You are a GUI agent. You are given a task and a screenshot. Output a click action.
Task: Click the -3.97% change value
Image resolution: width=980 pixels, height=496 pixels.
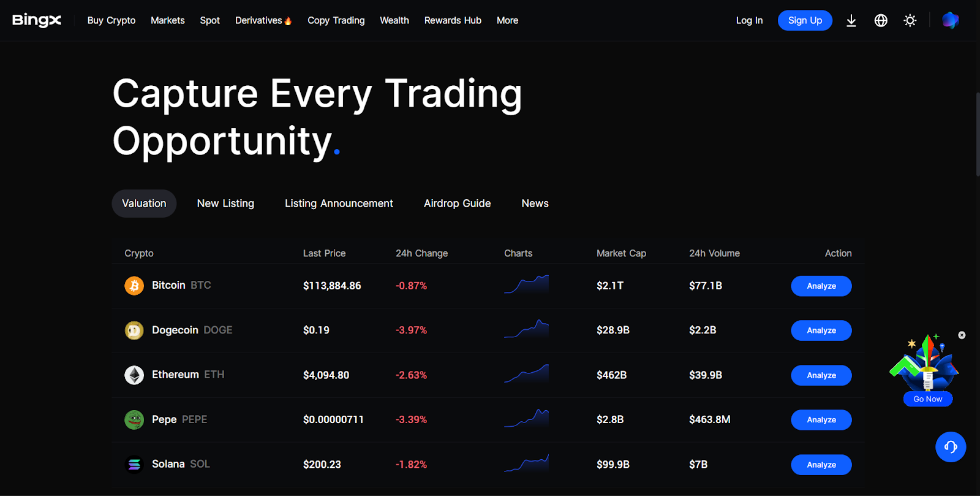click(x=411, y=330)
